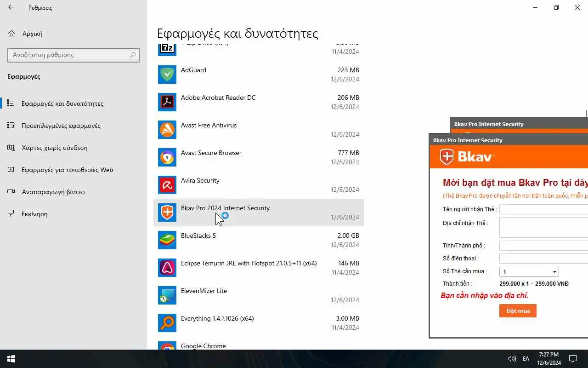
Task: Click the ElevenMizer Lite icon
Action: pyautogui.click(x=167, y=295)
